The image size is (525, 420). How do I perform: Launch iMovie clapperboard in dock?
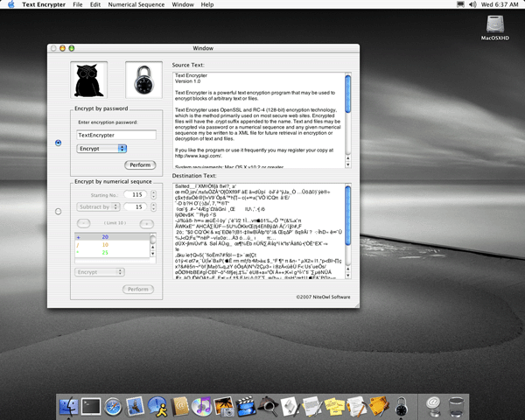click(x=246, y=407)
